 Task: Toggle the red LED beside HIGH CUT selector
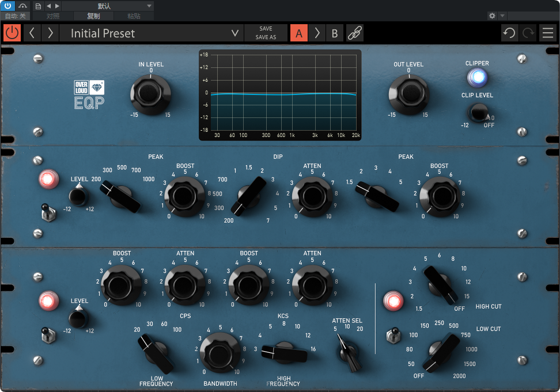[393, 300]
